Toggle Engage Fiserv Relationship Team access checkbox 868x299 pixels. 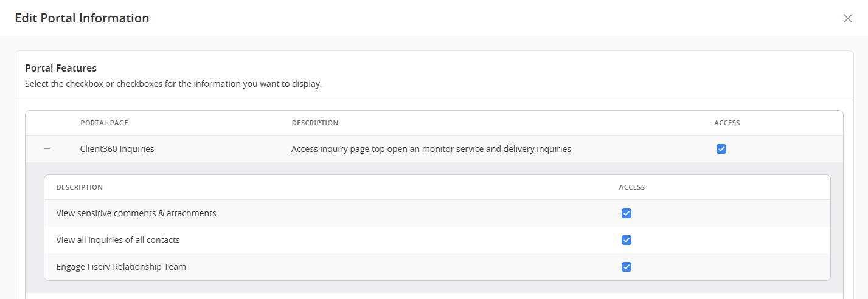tap(626, 267)
